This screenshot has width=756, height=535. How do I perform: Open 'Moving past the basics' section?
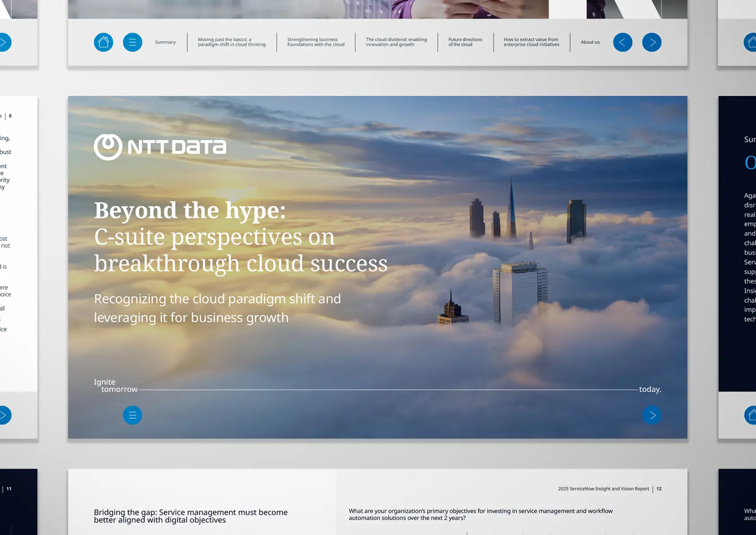[x=232, y=42]
